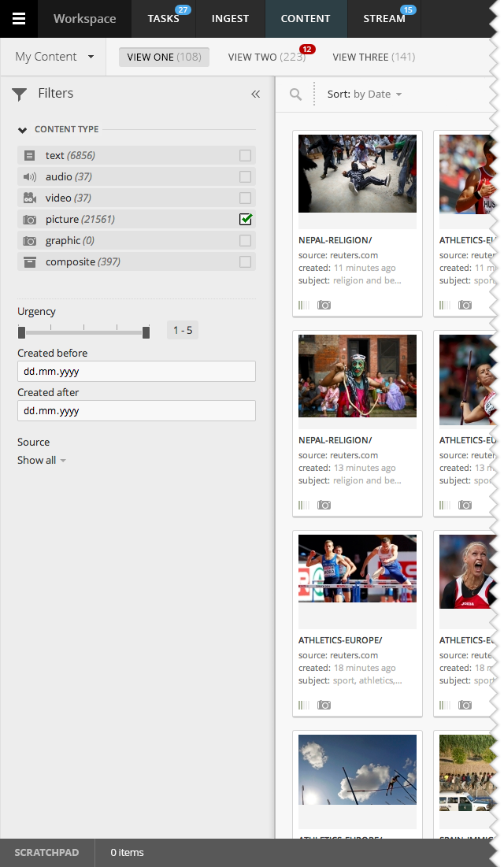Open pole vault sky photo thumbnail
This screenshot has width=504, height=867.
point(358,769)
